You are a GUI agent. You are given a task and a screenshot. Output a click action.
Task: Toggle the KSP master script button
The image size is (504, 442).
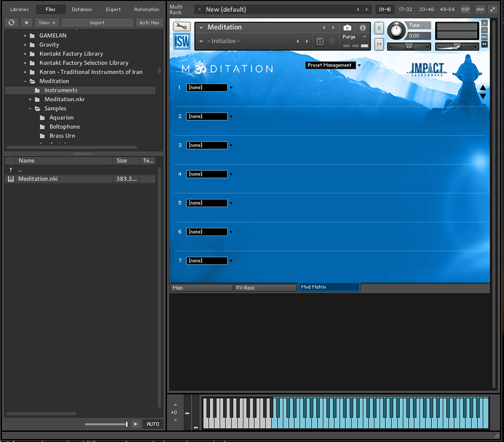click(x=466, y=9)
